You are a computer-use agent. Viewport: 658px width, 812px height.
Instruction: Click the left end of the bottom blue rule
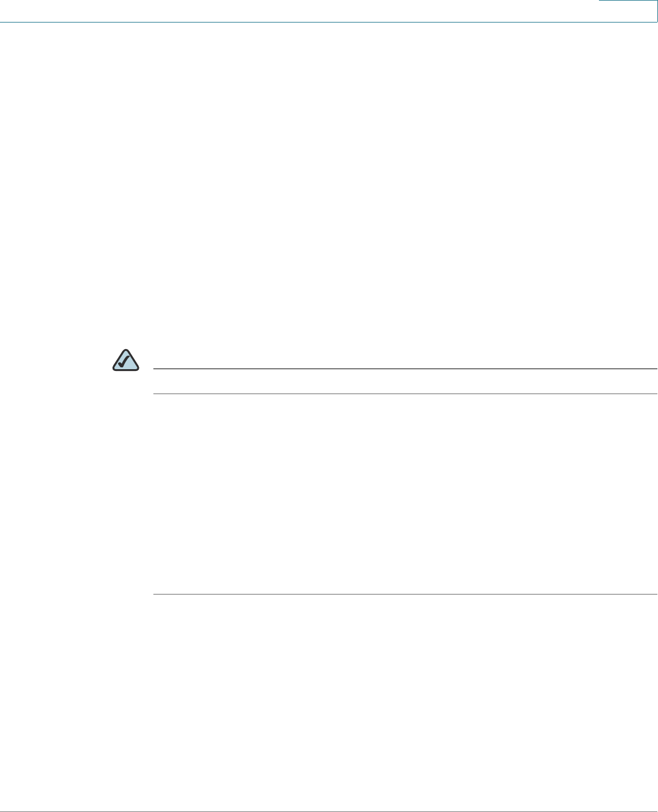[x=157, y=594]
